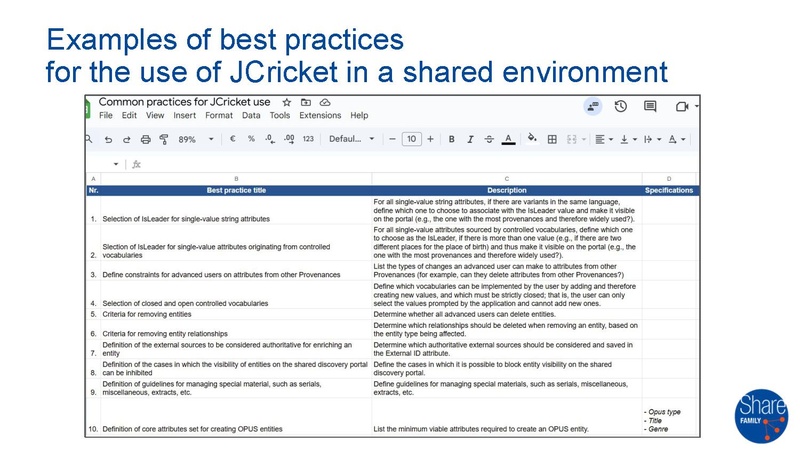Open the View menu
Image resolution: width=800 pixels, height=450 pixels.
pos(155,115)
